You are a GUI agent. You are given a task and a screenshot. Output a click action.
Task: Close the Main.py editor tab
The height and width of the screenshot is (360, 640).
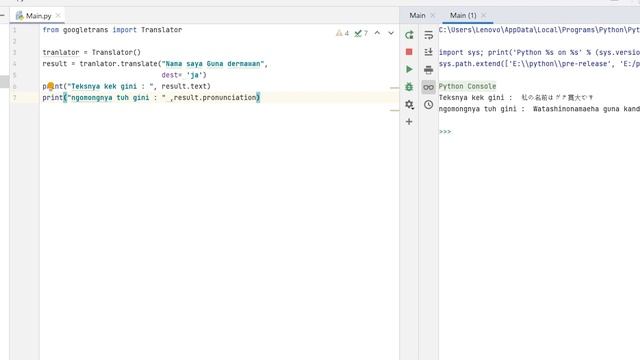[x=58, y=16]
